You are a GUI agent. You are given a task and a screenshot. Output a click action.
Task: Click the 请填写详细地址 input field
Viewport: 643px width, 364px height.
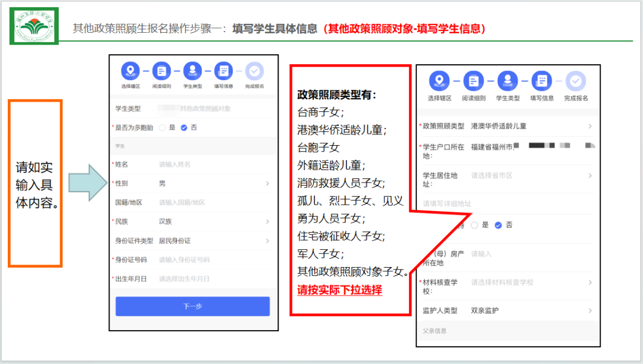[x=507, y=203]
